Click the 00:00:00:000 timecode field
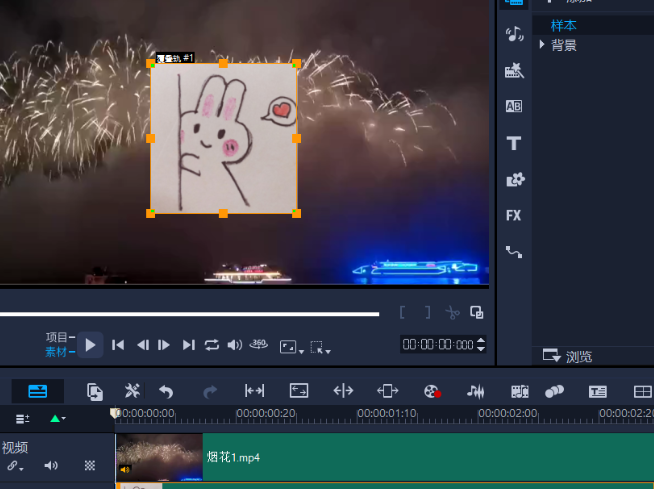654x489 pixels. 438,345
